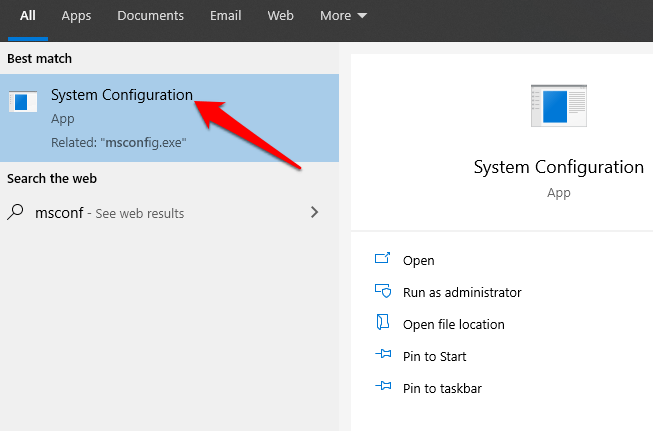Click the Run as administrator shield icon

click(x=382, y=292)
